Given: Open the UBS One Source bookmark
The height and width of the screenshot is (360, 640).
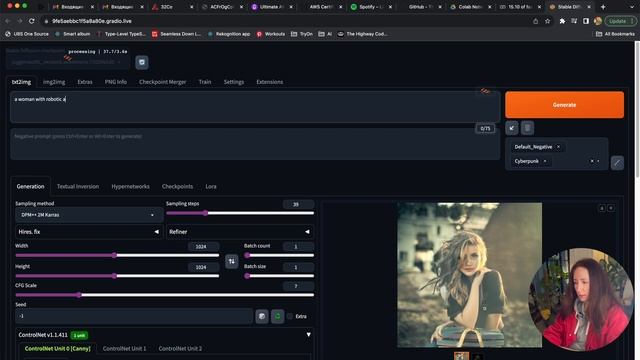Looking at the screenshot, I should [x=27, y=34].
